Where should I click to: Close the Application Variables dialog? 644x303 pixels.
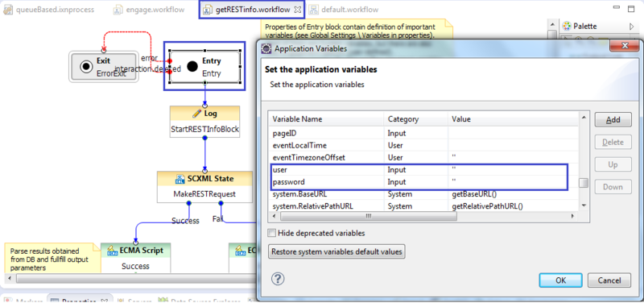point(625,45)
